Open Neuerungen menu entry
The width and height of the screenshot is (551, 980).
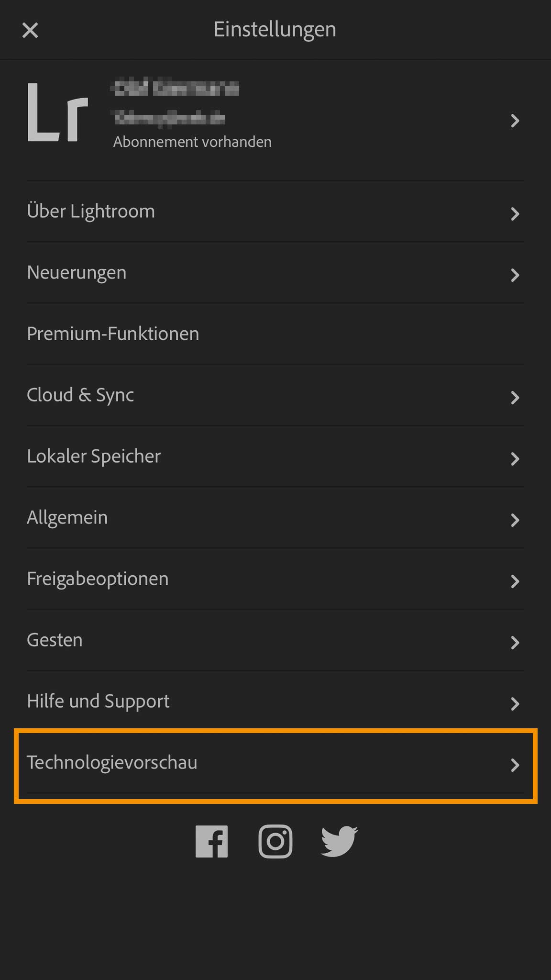pyautogui.click(x=77, y=273)
